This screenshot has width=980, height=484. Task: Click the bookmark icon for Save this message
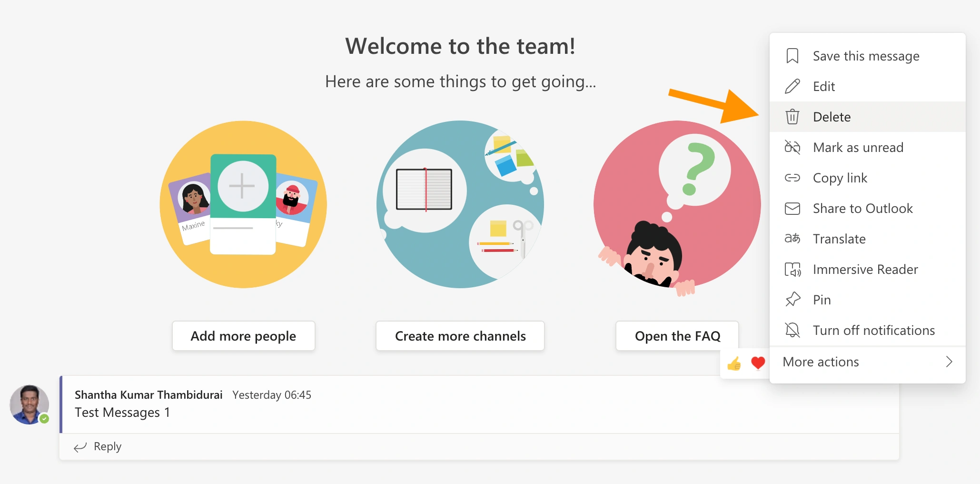[x=792, y=56]
